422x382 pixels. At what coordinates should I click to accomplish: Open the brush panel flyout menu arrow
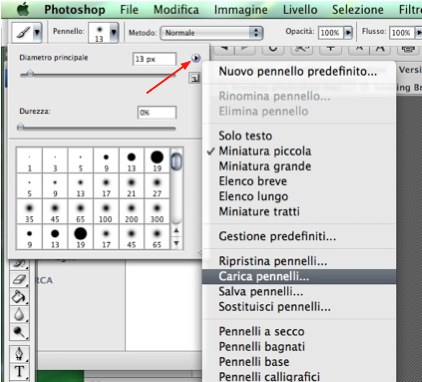(196, 59)
